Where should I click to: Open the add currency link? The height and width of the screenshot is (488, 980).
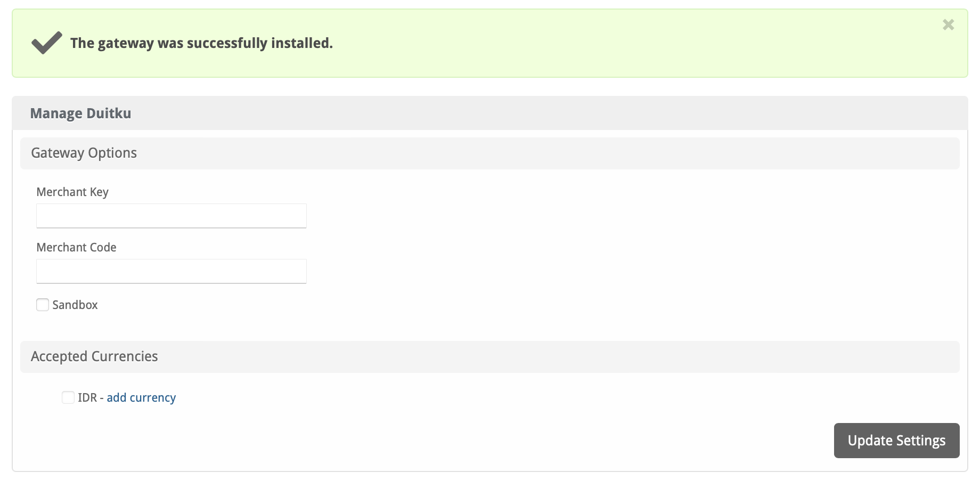tap(141, 397)
